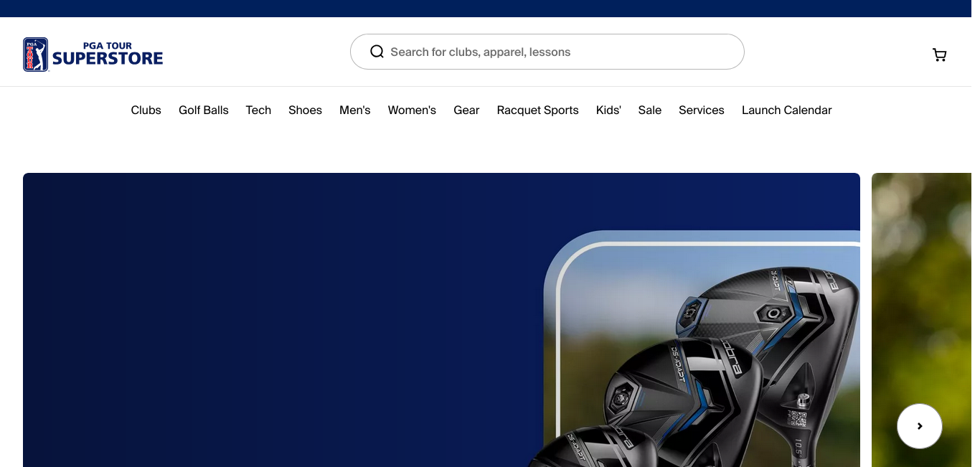Open the Services page
980x467 pixels.
[x=702, y=110]
